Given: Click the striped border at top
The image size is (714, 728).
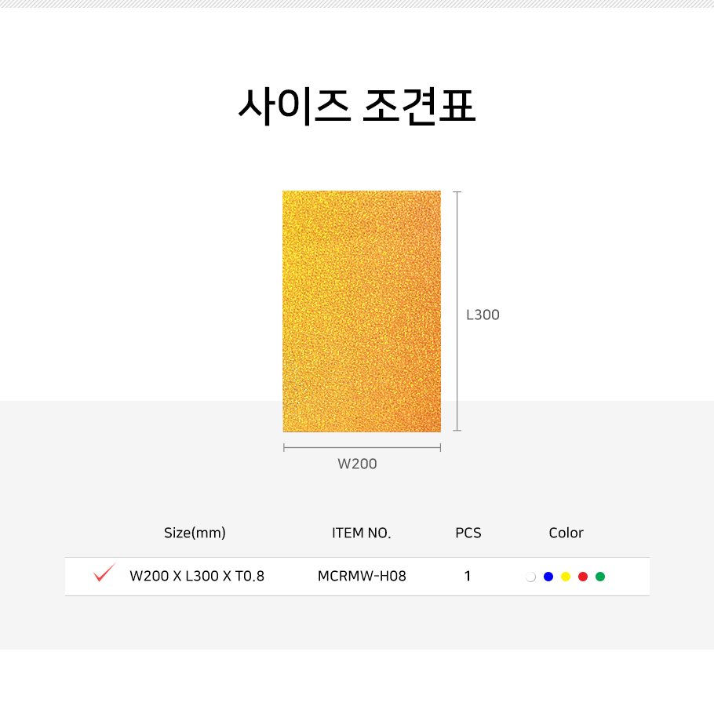Looking at the screenshot, I should pyautogui.click(x=357, y=4).
